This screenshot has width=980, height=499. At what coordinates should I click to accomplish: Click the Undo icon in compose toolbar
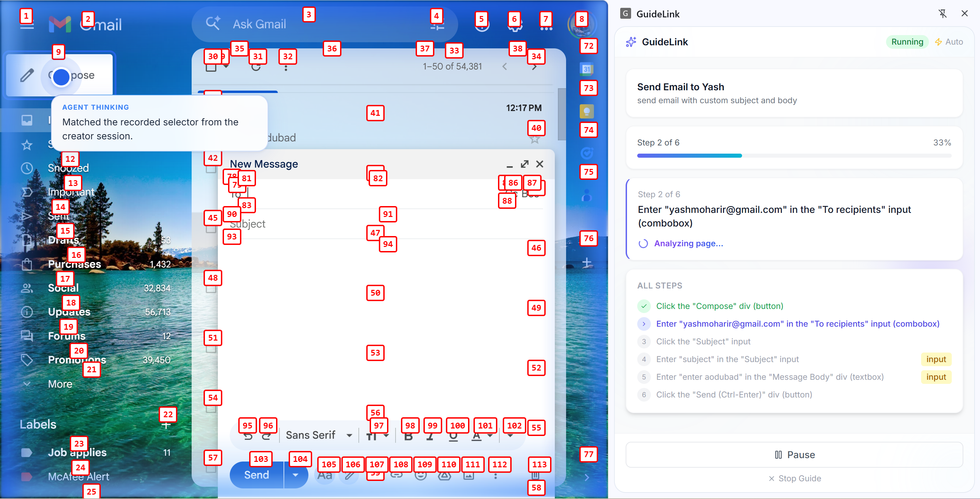click(x=248, y=436)
